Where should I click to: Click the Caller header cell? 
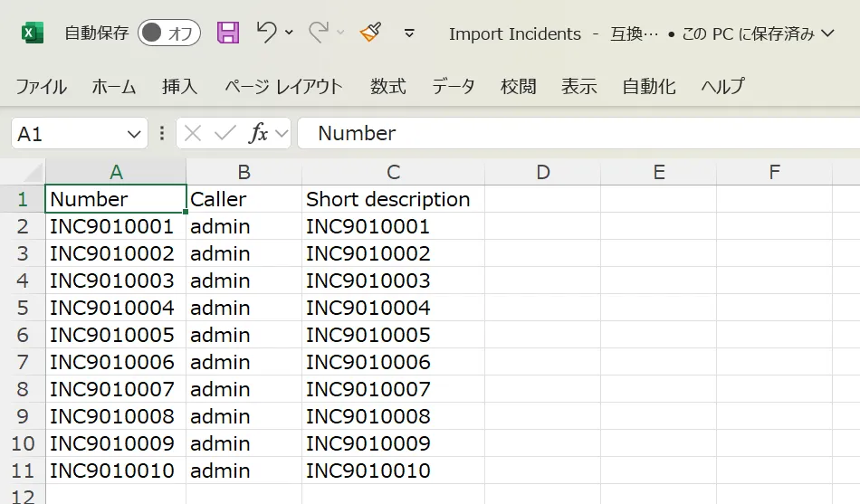click(x=244, y=199)
